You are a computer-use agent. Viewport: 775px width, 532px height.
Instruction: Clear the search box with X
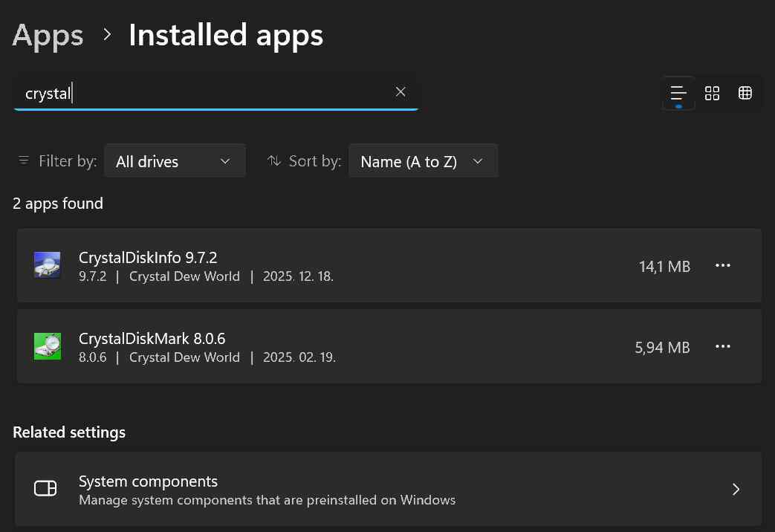pos(401,92)
